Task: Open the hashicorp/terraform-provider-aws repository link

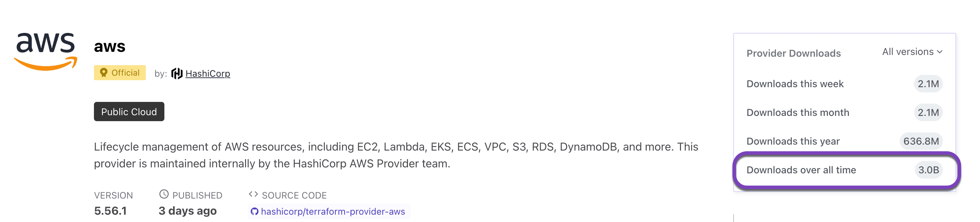Action: [333, 211]
